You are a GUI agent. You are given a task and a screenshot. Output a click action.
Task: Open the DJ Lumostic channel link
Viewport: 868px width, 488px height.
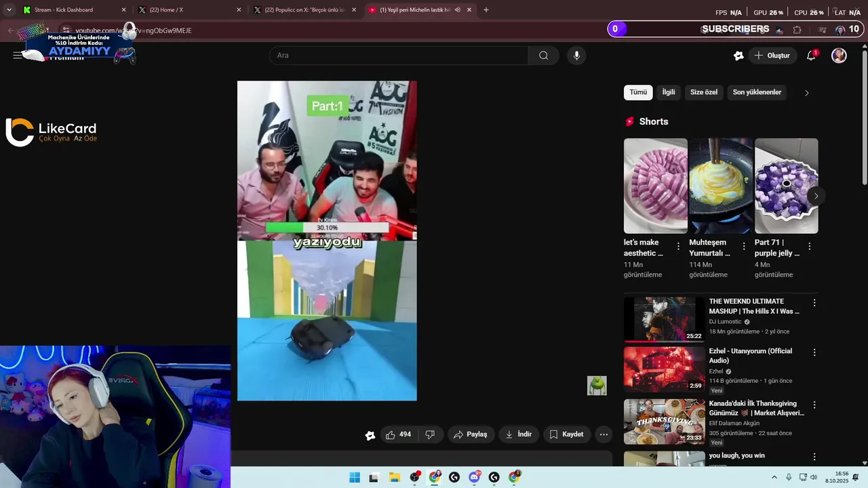tap(726, 322)
